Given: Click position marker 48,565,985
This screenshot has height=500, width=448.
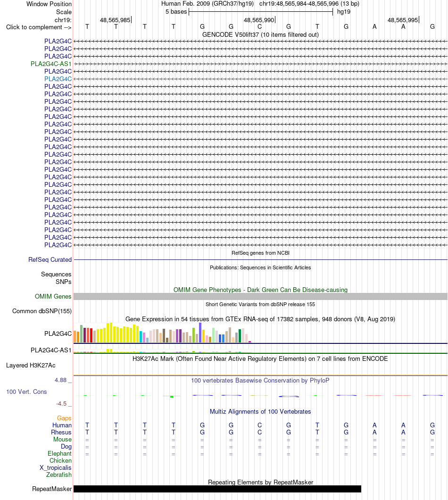Looking at the screenshot, I should pos(115,20).
